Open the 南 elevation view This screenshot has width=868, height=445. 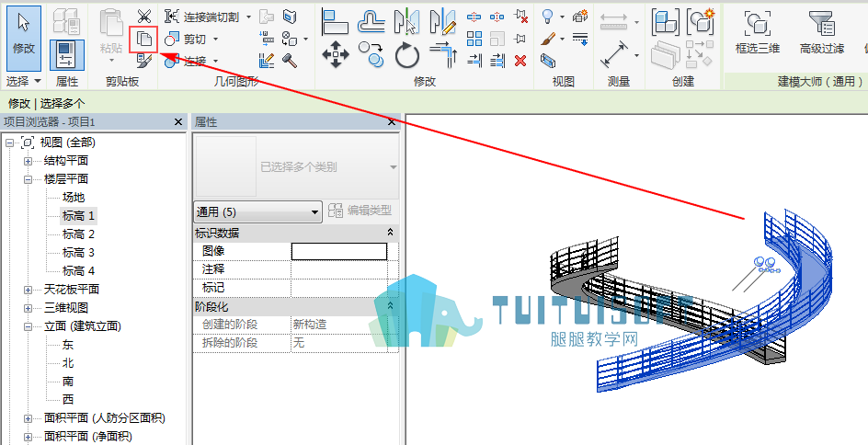point(67,381)
